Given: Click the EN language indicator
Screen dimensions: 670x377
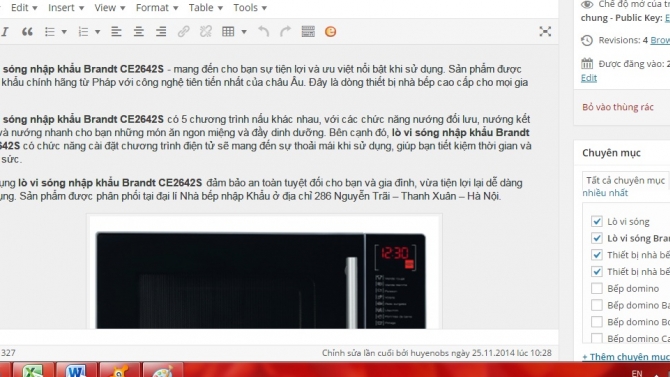Looking at the screenshot, I should 637,373.
